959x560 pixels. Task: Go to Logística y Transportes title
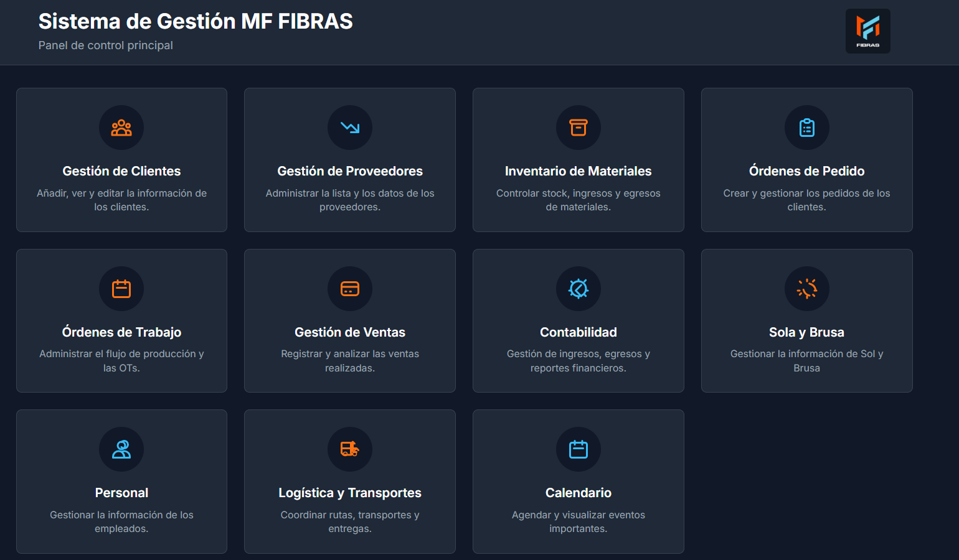pyautogui.click(x=350, y=493)
